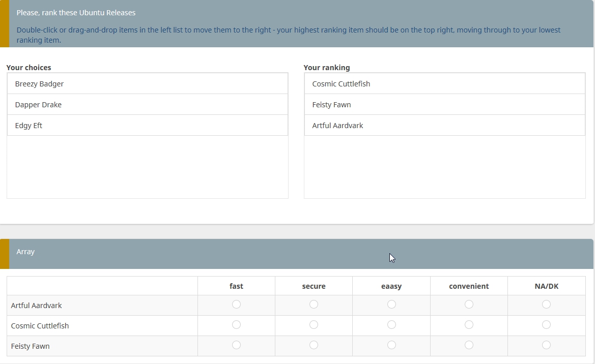The image size is (595, 364).
Task: Click Breezy Badger in Your choices
Action: point(147,84)
